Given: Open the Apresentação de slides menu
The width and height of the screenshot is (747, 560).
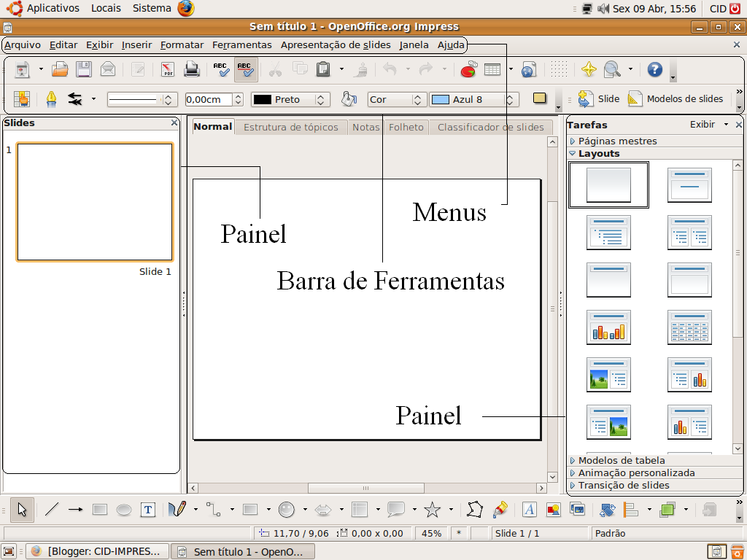Looking at the screenshot, I should click(x=336, y=44).
